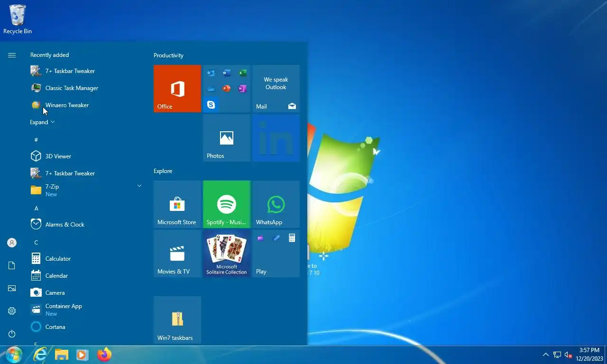Launch the Camera app
This screenshot has width=607, height=364.
tap(86, 293)
